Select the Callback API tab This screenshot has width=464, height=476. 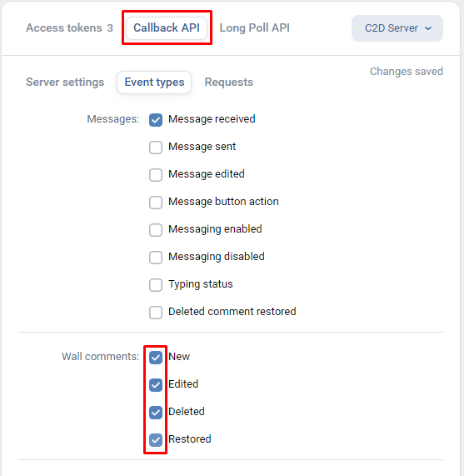[x=167, y=28]
